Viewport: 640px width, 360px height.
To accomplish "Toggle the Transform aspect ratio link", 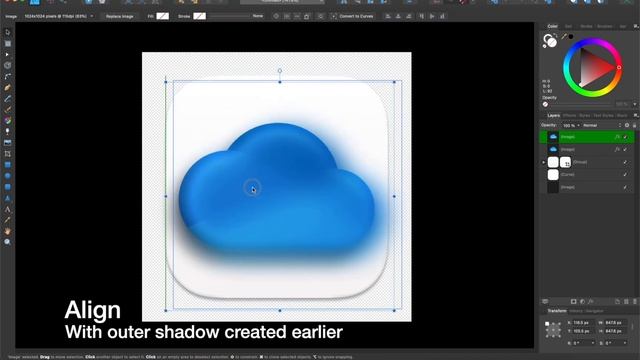I will click(x=632, y=327).
